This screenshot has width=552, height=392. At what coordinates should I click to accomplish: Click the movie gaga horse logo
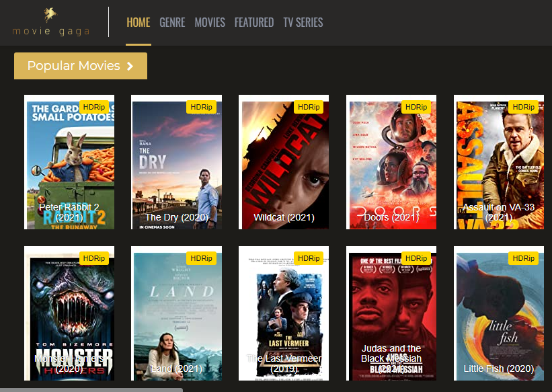[50, 22]
